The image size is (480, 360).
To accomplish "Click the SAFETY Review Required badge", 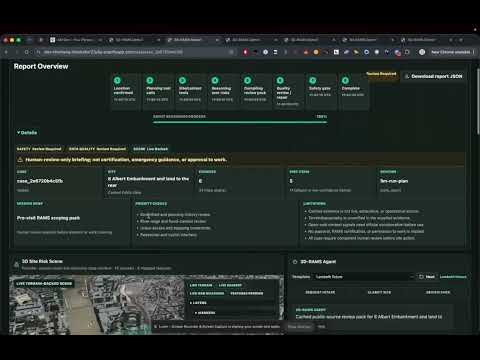I will pos(39,149).
